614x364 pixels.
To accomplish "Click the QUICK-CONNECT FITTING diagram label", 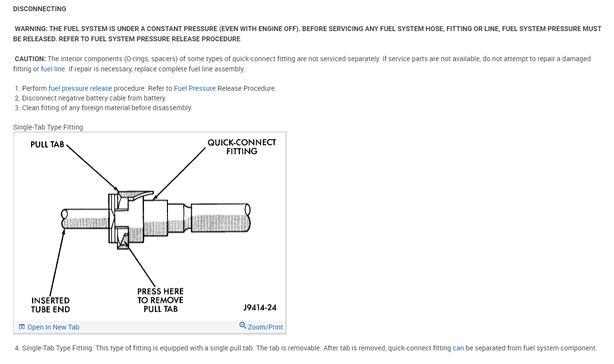I will coord(242,147).
